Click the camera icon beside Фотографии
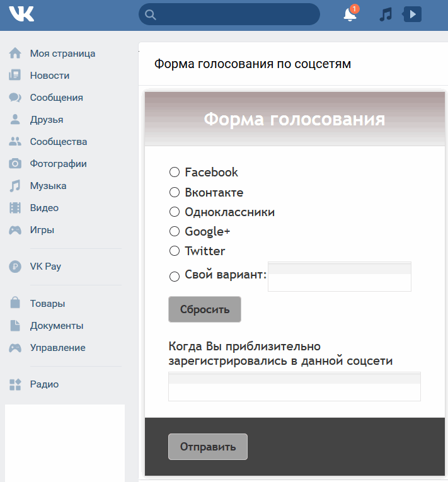Image resolution: width=448 pixels, height=482 pixels. (15, 164)
